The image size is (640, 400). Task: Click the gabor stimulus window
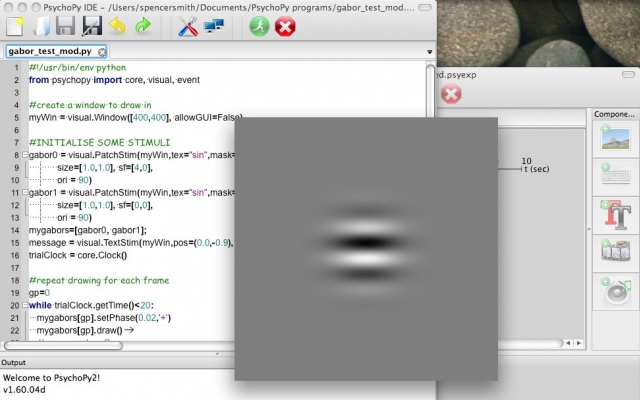coord(366,249)
